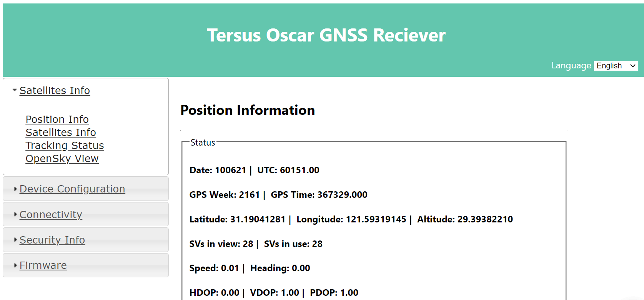644x300 pixels.
Task: Open the Device Configuration section title
Action: click(72, 189)
